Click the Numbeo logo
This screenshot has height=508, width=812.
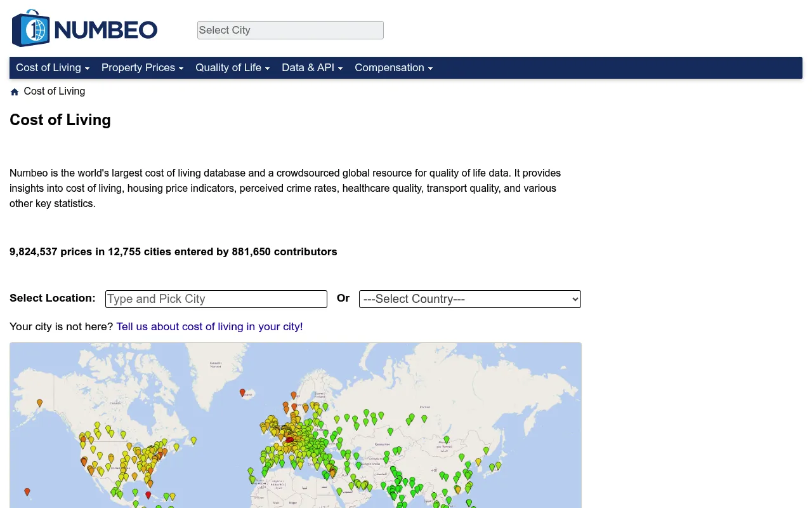tap(85, 29)
